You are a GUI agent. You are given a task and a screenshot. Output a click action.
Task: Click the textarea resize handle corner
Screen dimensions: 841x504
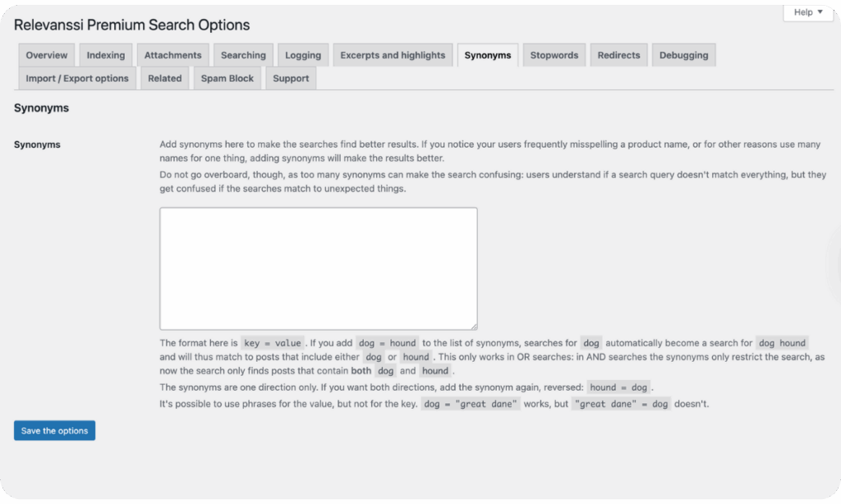(474, 326)
